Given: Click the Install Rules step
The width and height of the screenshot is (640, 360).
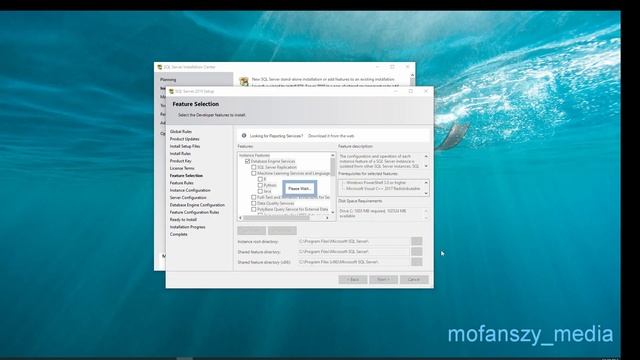Looking at the screenshot, I should click(x=180, y=153).
